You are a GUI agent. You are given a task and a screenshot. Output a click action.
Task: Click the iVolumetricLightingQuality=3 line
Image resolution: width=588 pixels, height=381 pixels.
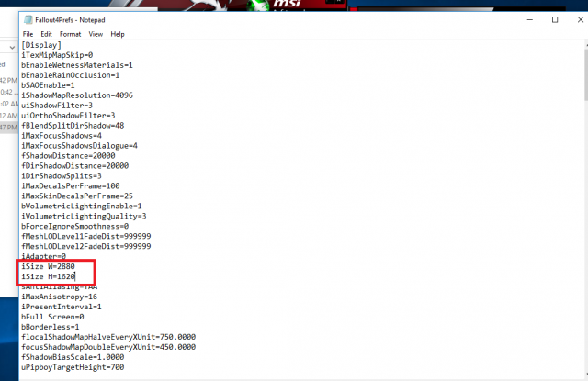pos(84,217)
